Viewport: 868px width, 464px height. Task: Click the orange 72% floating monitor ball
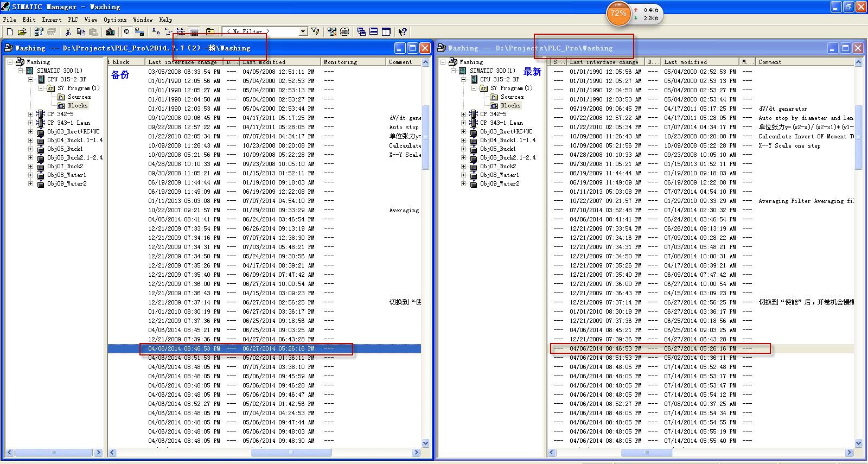(x=618, y=14)
